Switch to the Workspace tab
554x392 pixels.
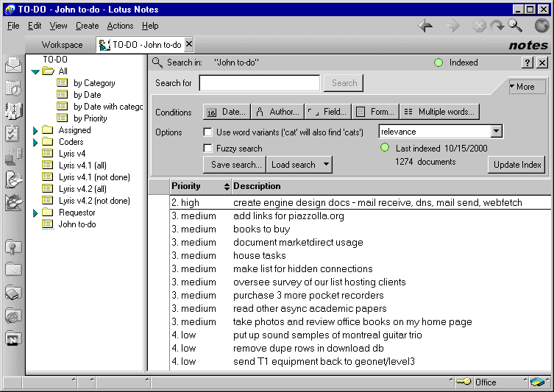coord(63,45)
